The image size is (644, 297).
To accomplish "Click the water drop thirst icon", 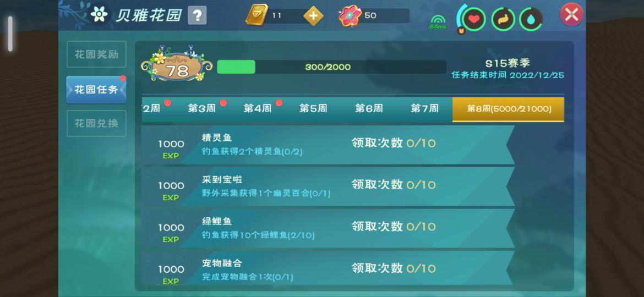I will coord(531,19).
